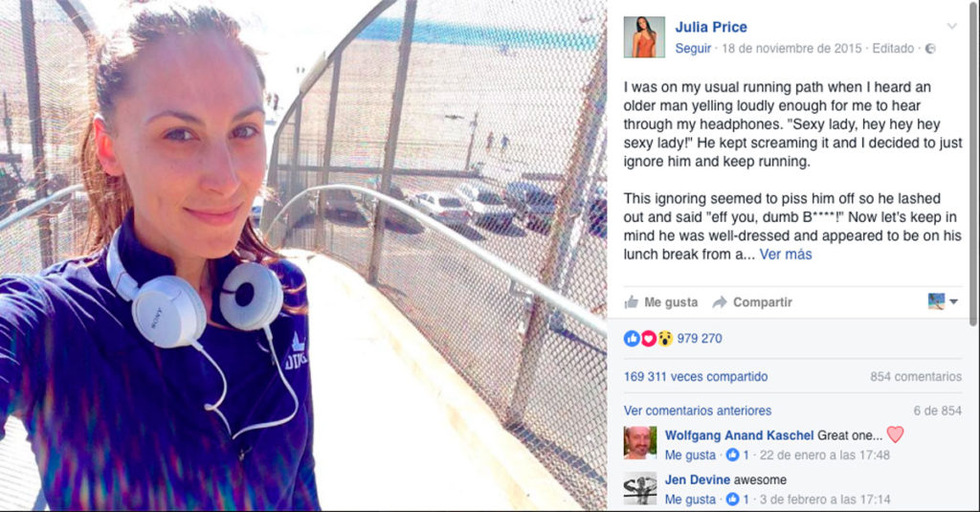This screenshot has height=512, width=980.
Task: Open the comment-as profile selector dropdown
Action: coord(943,301)
